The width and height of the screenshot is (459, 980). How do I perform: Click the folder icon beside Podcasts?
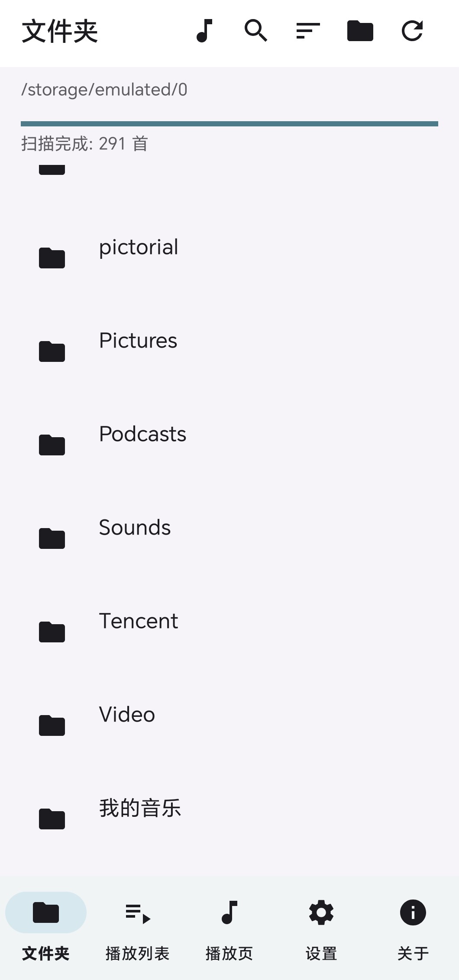(52, 445)
